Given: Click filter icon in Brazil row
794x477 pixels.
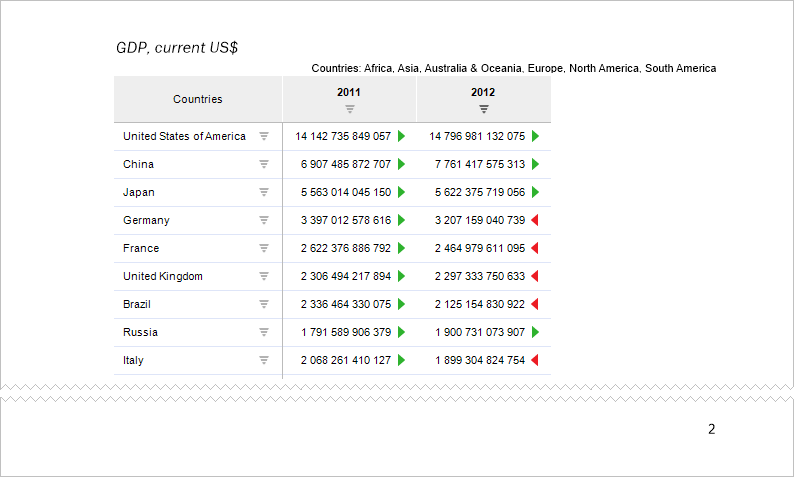Looking at the screenshot, I should pos(264,304).
